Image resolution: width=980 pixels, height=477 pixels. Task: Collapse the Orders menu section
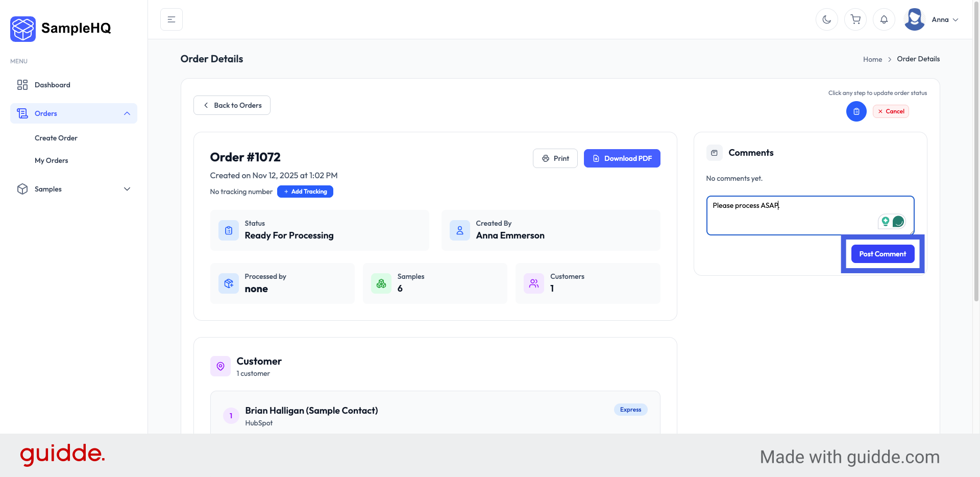(127, 113)
